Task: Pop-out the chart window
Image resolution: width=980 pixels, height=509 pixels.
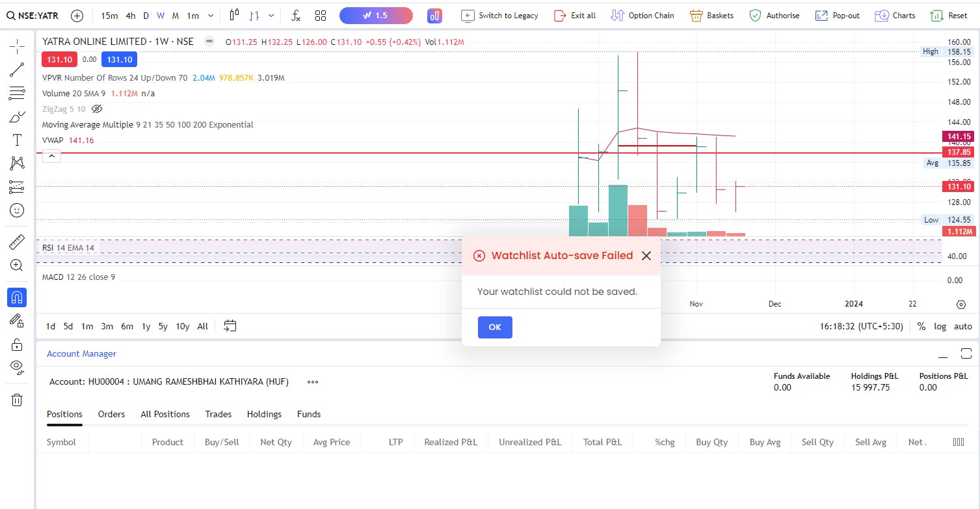Action: coord(838,16)
